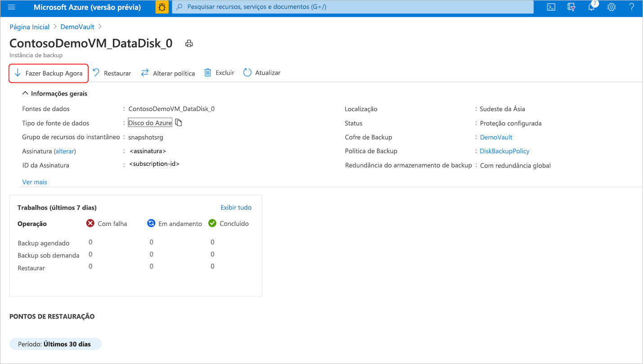Click the print icon beside the title
This screenshot has height=364, width=643.
click(189, 44)
